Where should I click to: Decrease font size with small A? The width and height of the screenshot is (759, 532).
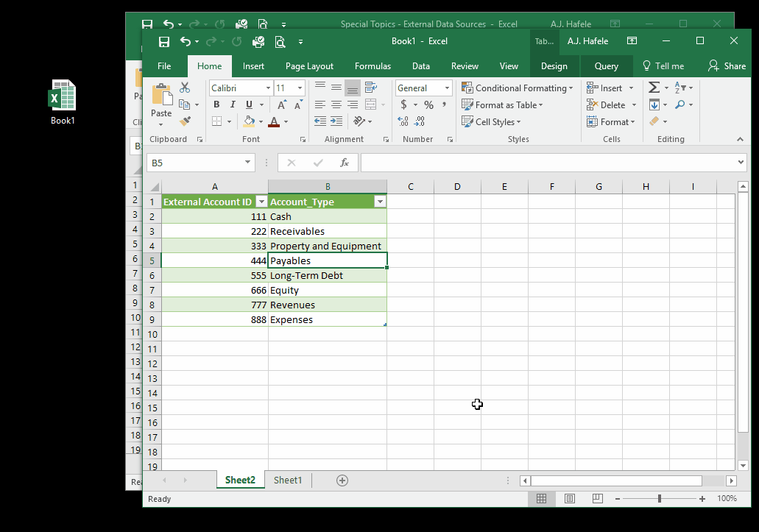[298, 104]
